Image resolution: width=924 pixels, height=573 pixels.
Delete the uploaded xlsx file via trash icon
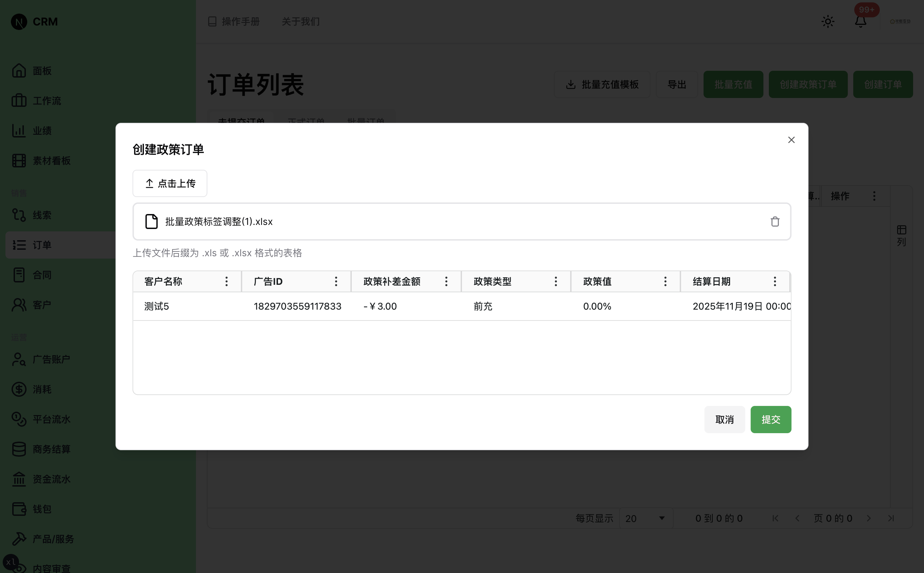(x=775, y=221)
